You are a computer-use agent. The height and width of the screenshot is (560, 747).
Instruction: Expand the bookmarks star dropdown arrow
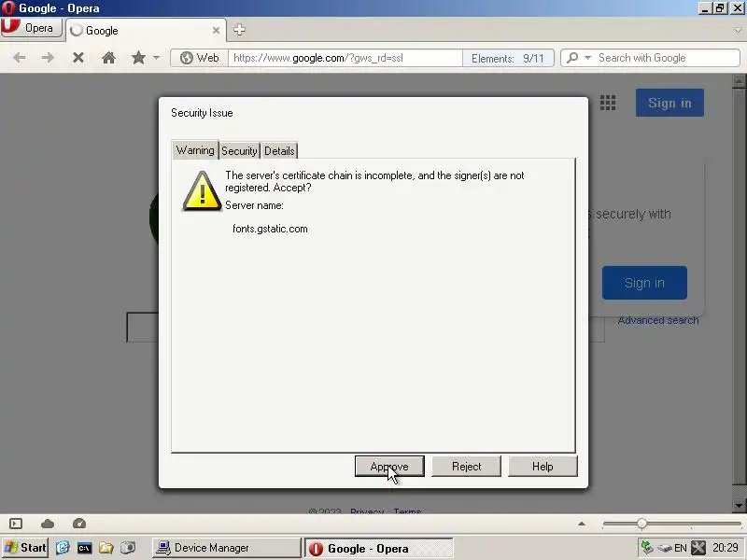click(x=156, y=58)
